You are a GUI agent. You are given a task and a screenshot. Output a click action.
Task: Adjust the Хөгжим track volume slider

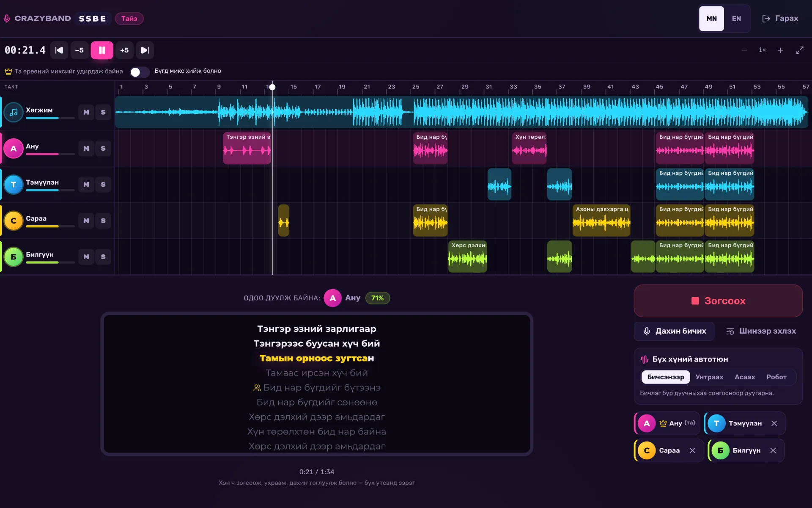(x=50, y=118)
